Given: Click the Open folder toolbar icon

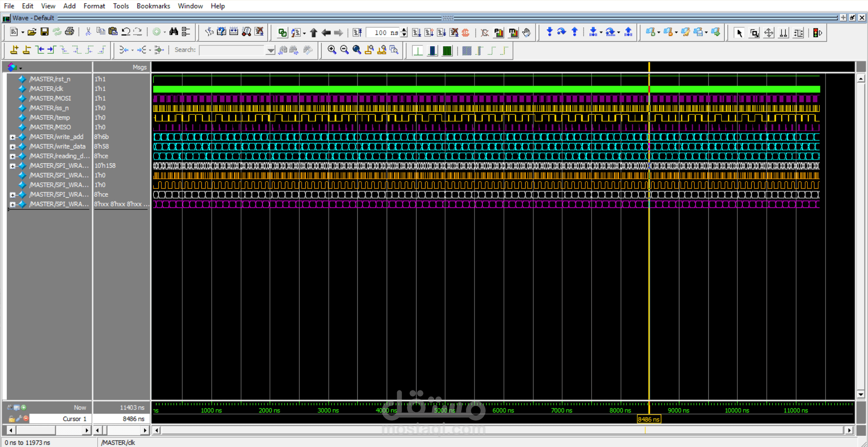Looking at the screenshot, I should click(32, 32).
